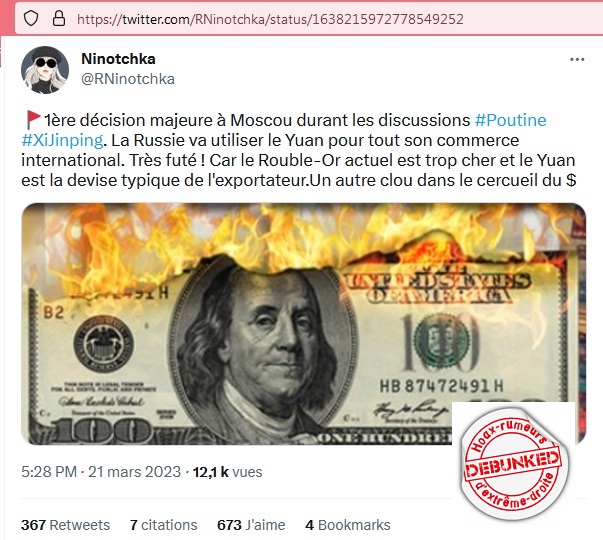The width and height of the screenshot is (603, 540).
Task: Click the #Poutine hashtag
Action: (x=511, y=120)
